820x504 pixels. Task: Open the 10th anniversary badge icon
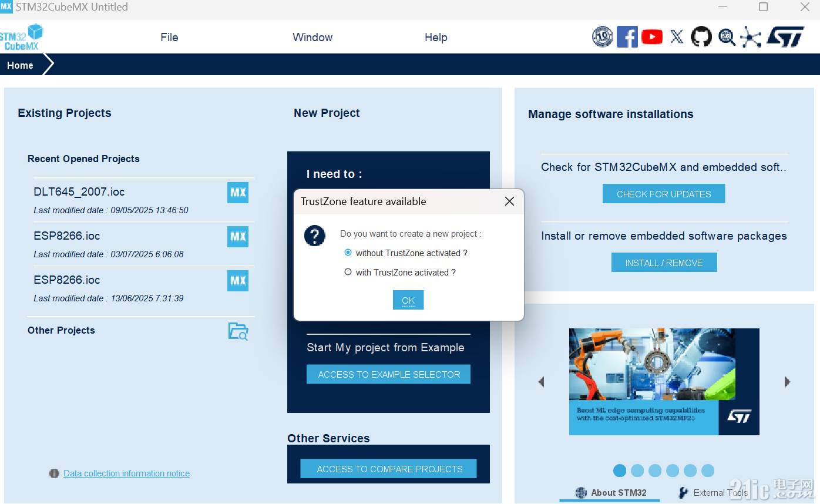(x=602, y=37)
